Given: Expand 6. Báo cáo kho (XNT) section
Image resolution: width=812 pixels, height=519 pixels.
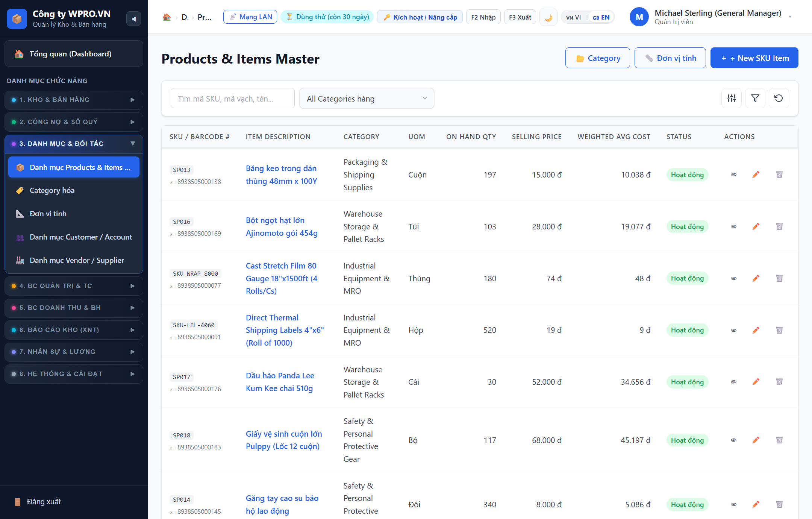Looking at the screenshot, I should (74, 330).
